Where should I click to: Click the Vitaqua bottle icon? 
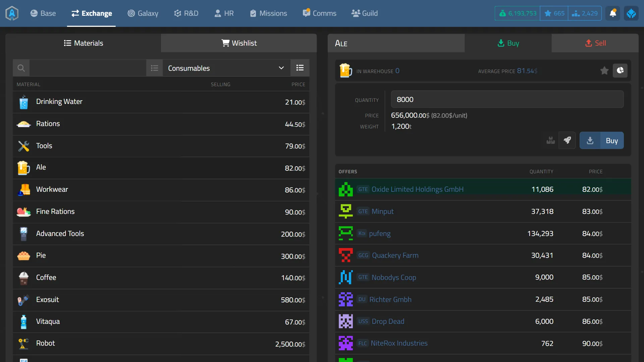coord(23,322)
